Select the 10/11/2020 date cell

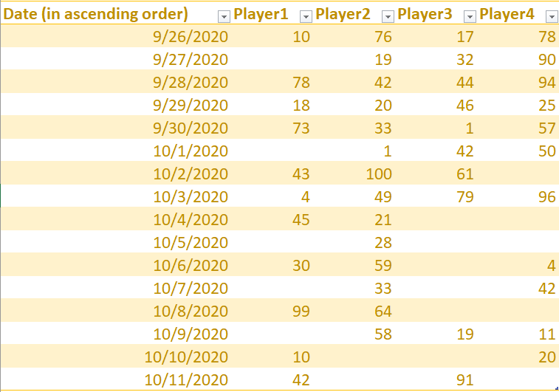click(x=187, y=381)
